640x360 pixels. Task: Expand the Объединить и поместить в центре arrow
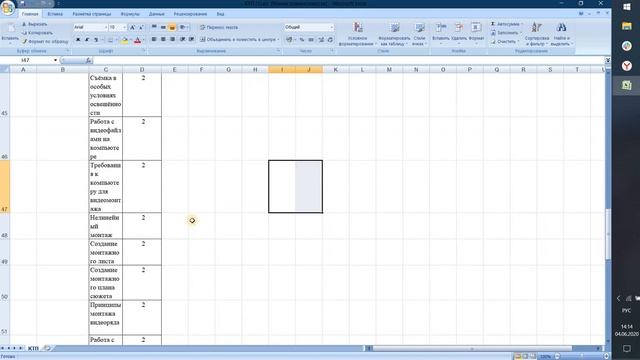tap(278, 40)
